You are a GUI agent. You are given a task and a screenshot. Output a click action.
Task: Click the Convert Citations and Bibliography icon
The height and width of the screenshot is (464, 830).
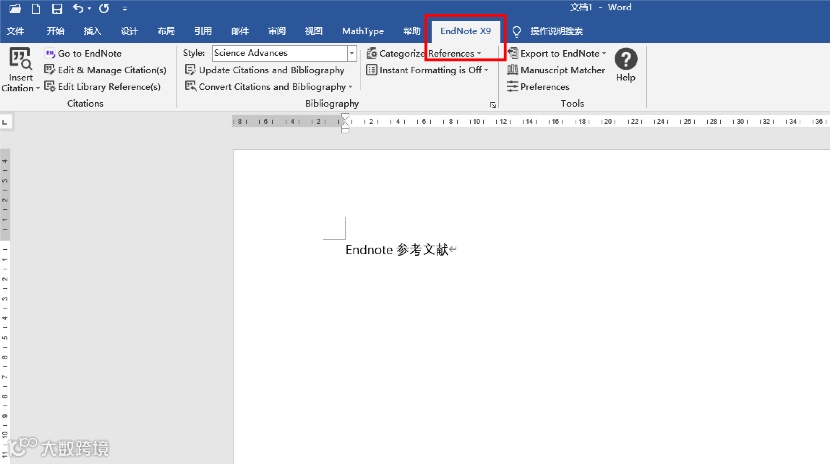tap(190, 86)
